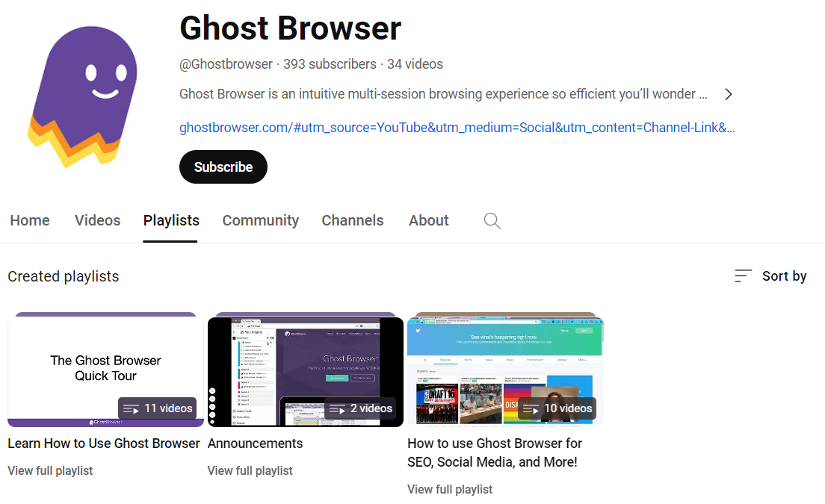Image resolution: width=825 pixels, height=504 pixels.
Task: Switch to the Home tab
Action: (29, 220)
